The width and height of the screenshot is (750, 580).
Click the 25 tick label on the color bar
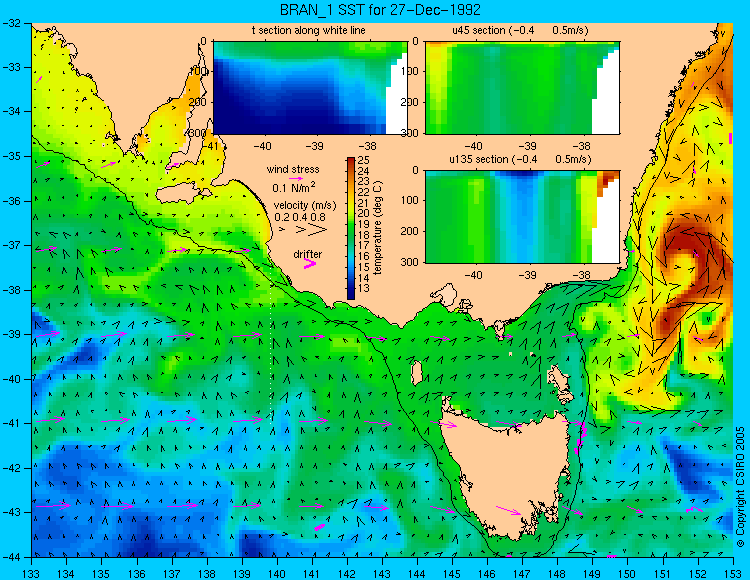click(x=363, y=160)
